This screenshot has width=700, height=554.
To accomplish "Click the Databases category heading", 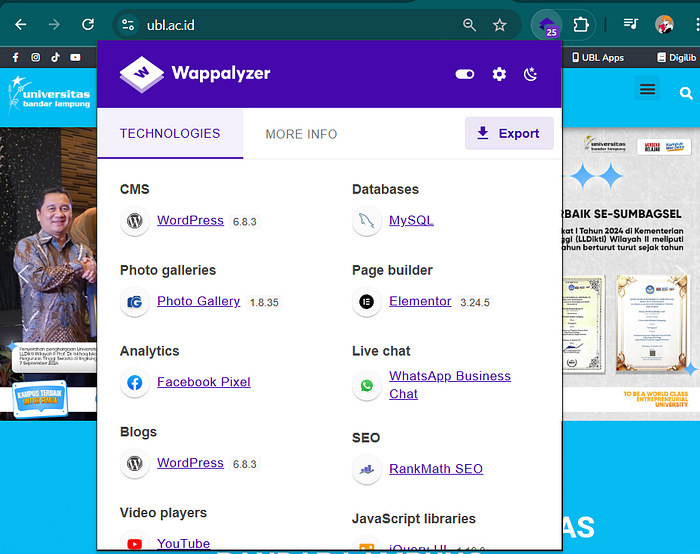I will click(385, 189).
